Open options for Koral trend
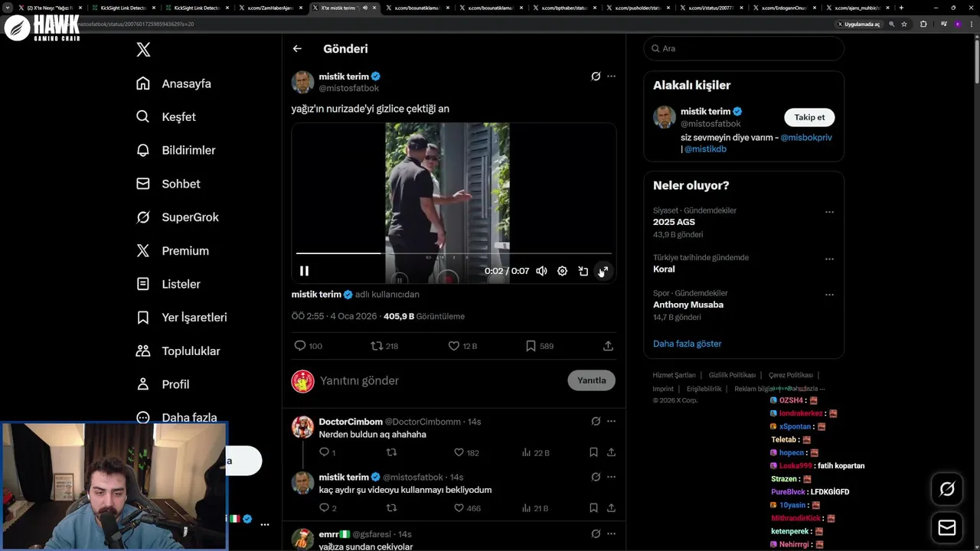This screenshot has height=551, width=980. tap(829, 259)
